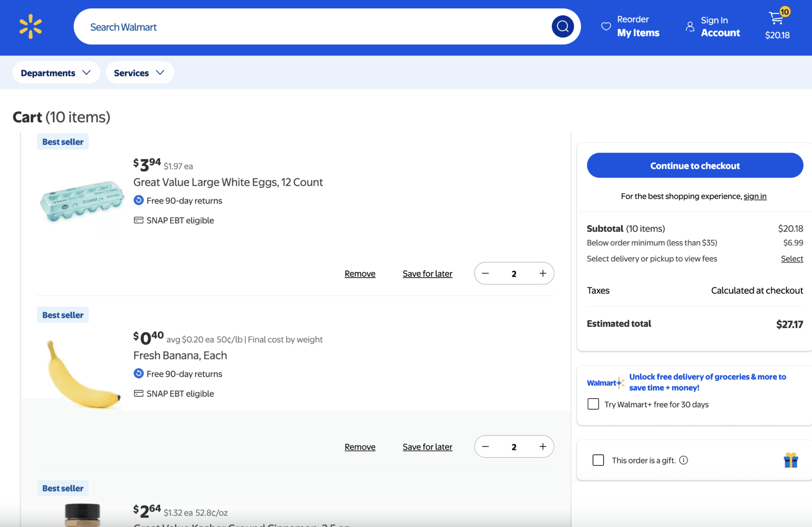The width and height of the screenshot is (812, 527).
Task: Click the Walmart+ logo
Action: [605, 383]
